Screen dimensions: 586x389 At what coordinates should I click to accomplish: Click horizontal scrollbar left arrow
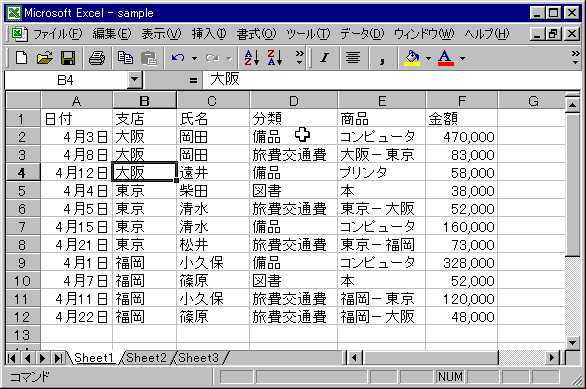355,358
